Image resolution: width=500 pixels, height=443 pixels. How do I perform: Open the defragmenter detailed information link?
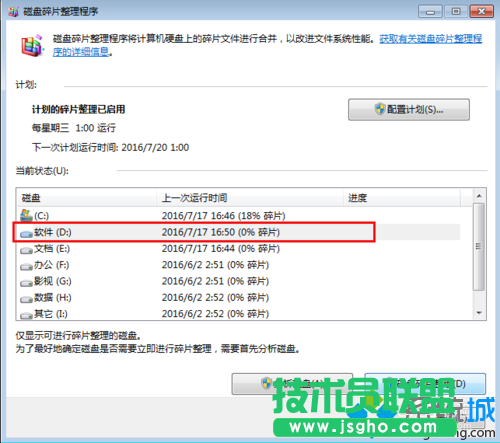point(267,45)
